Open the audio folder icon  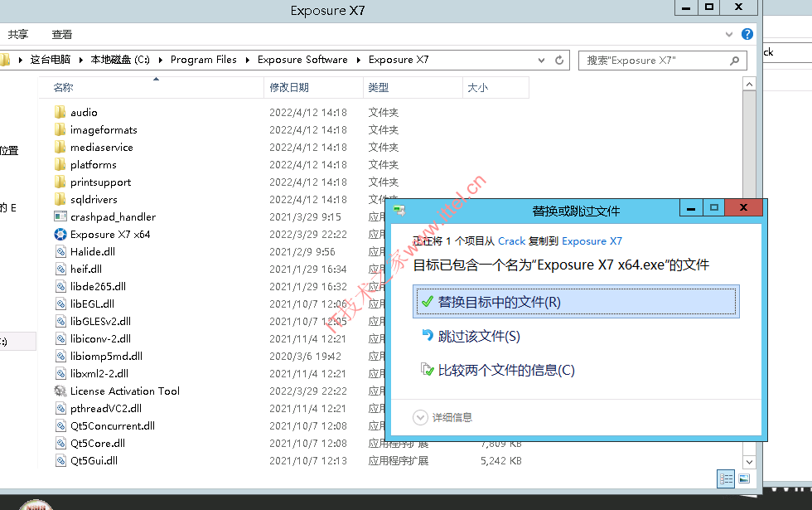point(60,112)
